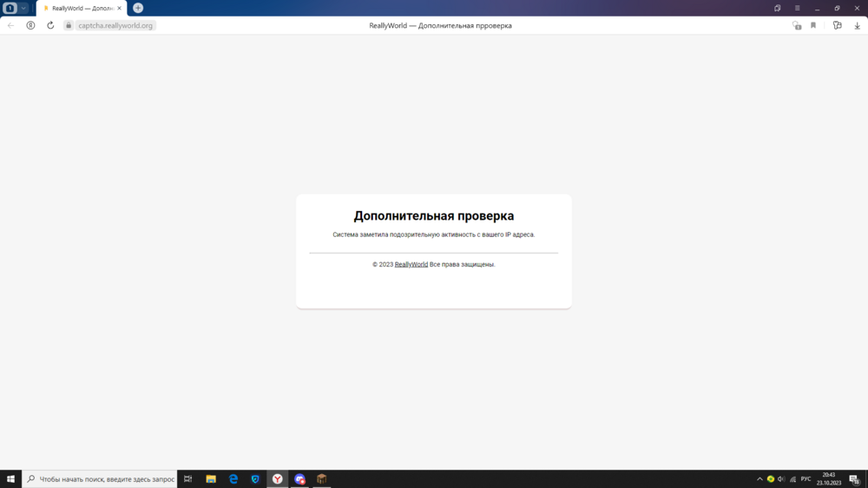
Task: Open Yandex Browser main menu
Action: pyautogui.click(x=797, y=9)
